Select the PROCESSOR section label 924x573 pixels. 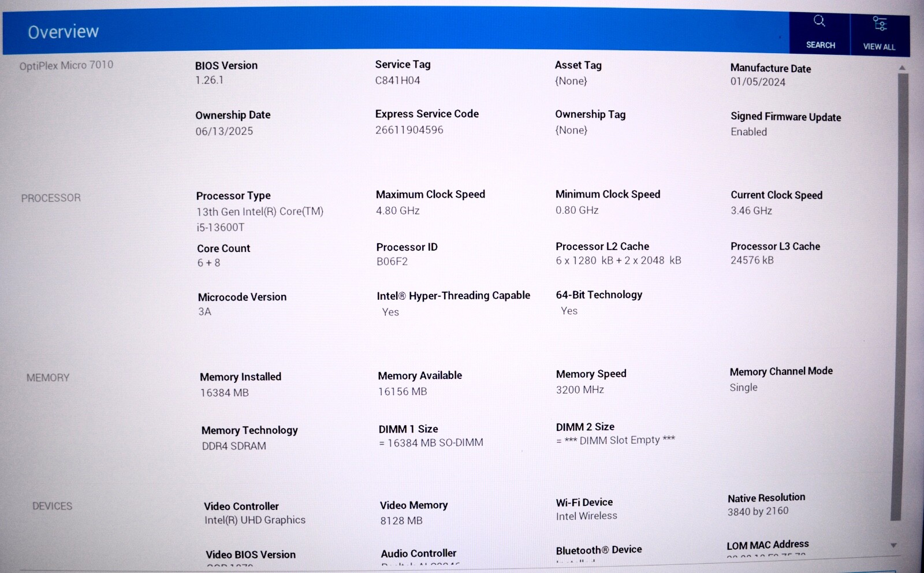click(51, 198)
